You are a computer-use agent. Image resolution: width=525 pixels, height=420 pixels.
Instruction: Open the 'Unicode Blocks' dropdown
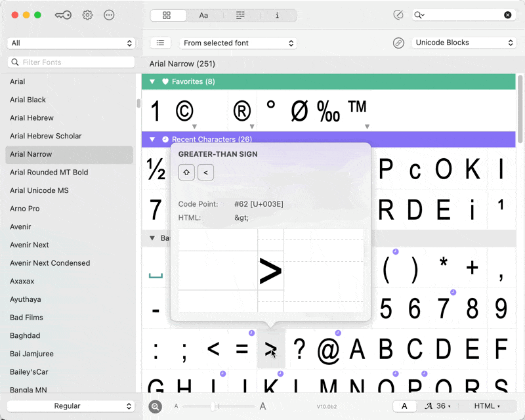pos(464,43)
